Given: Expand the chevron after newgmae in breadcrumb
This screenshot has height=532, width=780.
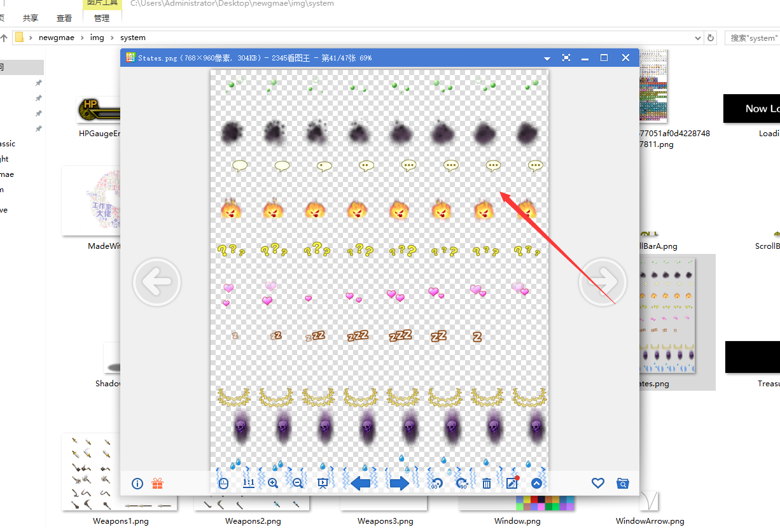Looking at the screenshot, I should [82, 38].
